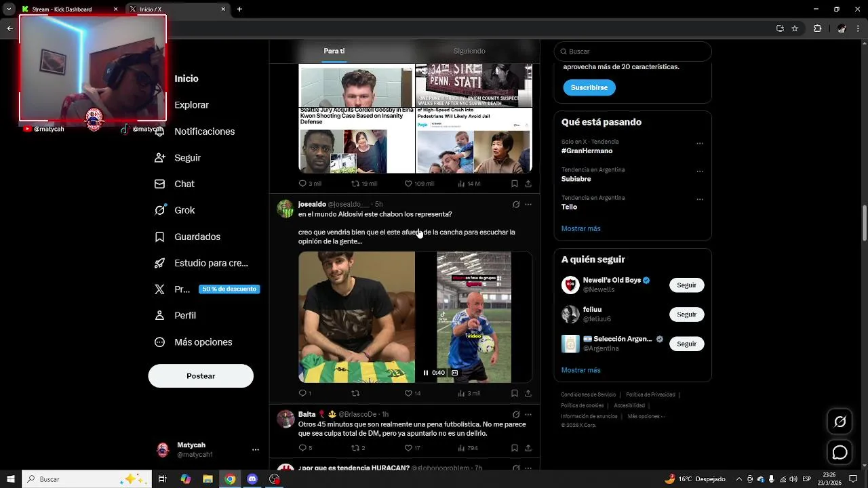Click Windows taskbar search box

(x=86, y=479)
